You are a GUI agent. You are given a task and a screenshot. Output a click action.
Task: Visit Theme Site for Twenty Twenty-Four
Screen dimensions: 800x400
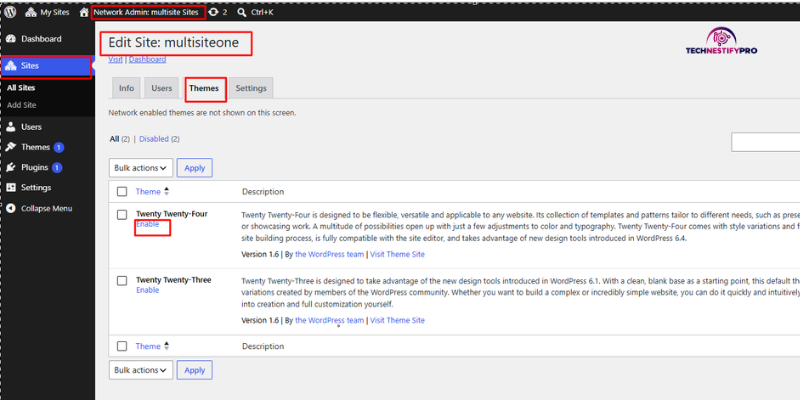pyautogui.click(x=397, y=254)
